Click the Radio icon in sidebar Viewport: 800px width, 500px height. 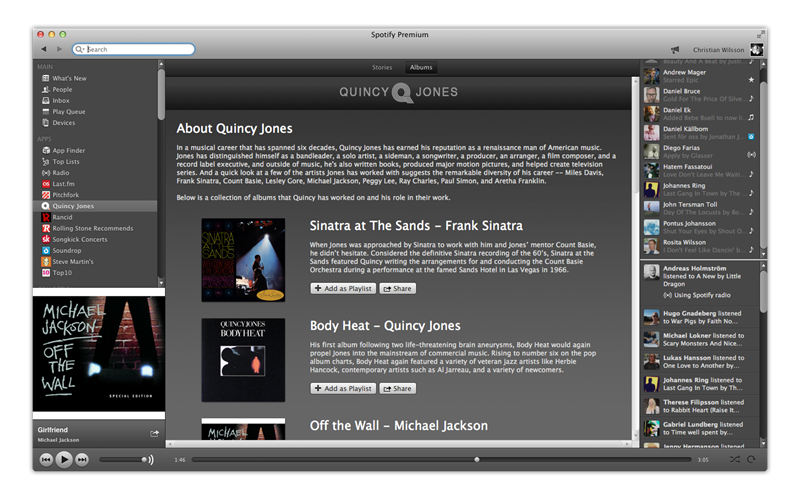point(46,172)
